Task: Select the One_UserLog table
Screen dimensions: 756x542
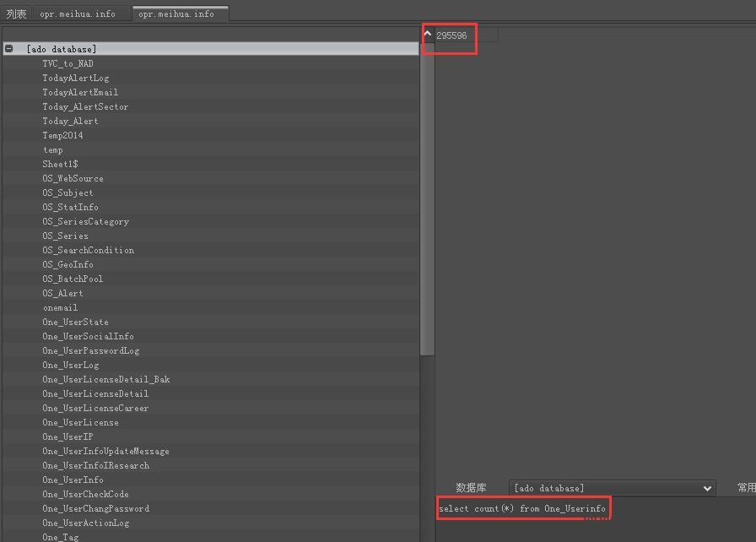Action: (x=70, y=365)
